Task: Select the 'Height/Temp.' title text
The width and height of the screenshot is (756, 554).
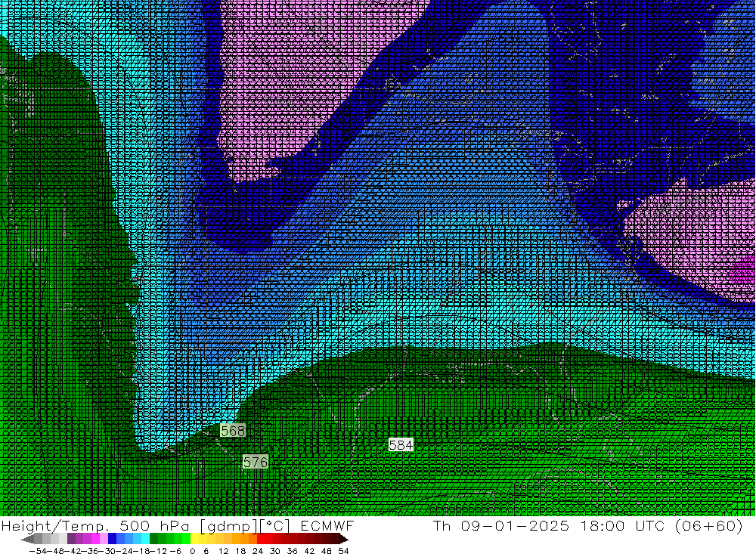Action: [54, 526]
